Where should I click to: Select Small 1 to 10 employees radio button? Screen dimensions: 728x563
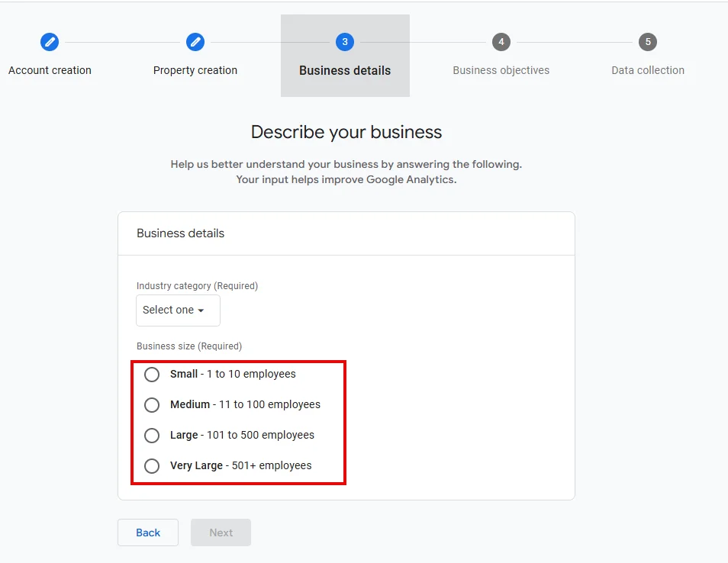[152, 375]
